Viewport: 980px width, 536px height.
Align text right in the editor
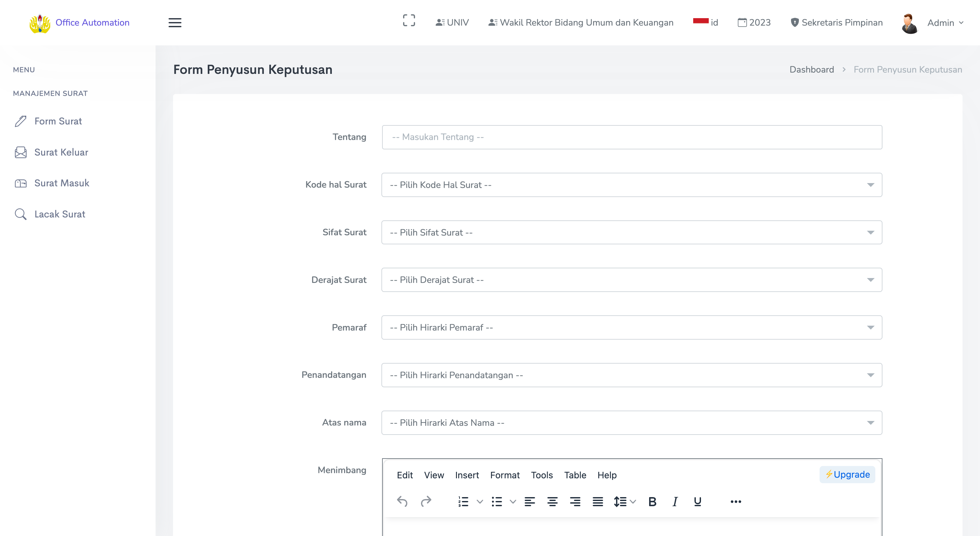click(575, 501)
